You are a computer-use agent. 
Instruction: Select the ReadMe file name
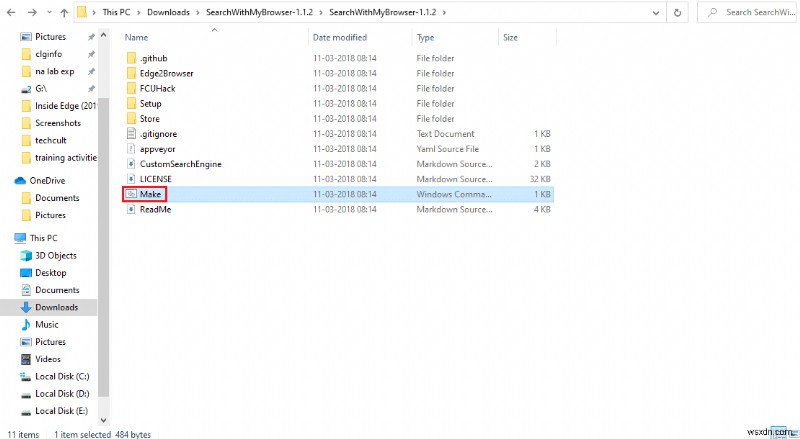155,209
